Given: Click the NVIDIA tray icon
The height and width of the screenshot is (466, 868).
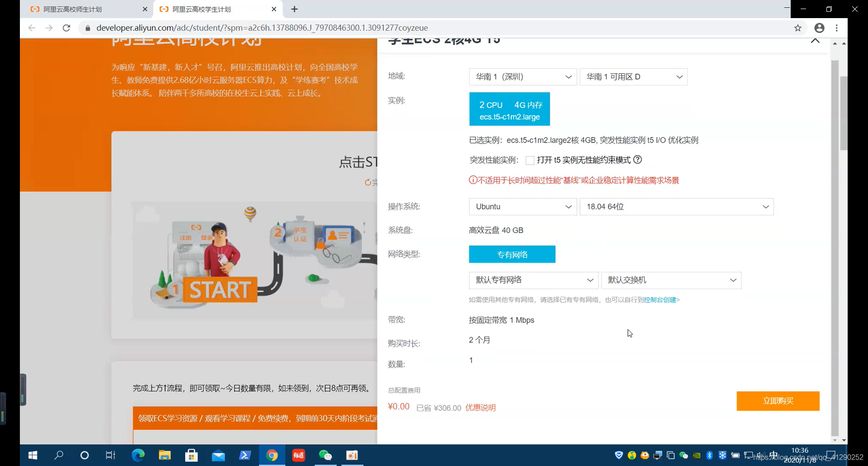Looking at the screenshot, I should tap(697, 455).
